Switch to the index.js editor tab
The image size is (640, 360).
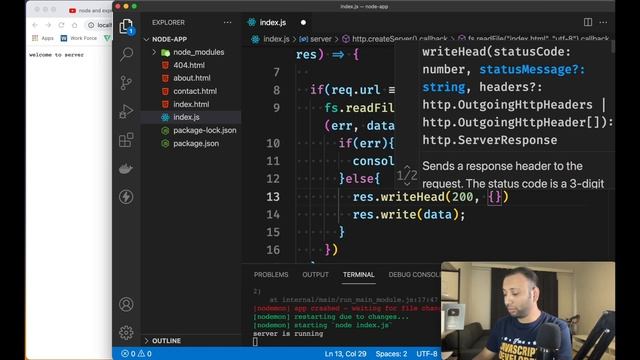pos(273,22)
